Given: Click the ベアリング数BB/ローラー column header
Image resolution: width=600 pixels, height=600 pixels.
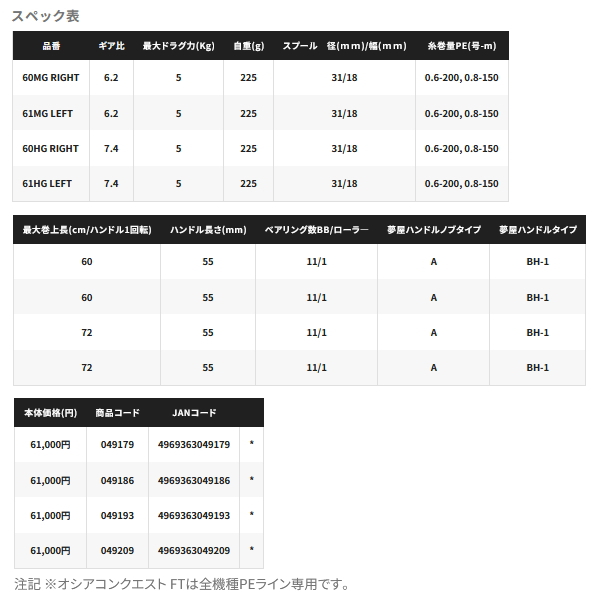Looking at the screenshot, I should point(316,230).
